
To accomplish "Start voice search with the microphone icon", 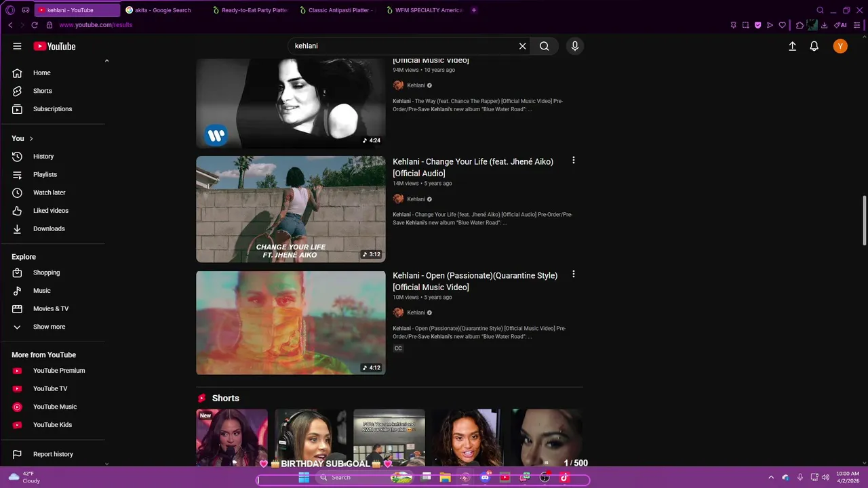I will pos(574,46).
